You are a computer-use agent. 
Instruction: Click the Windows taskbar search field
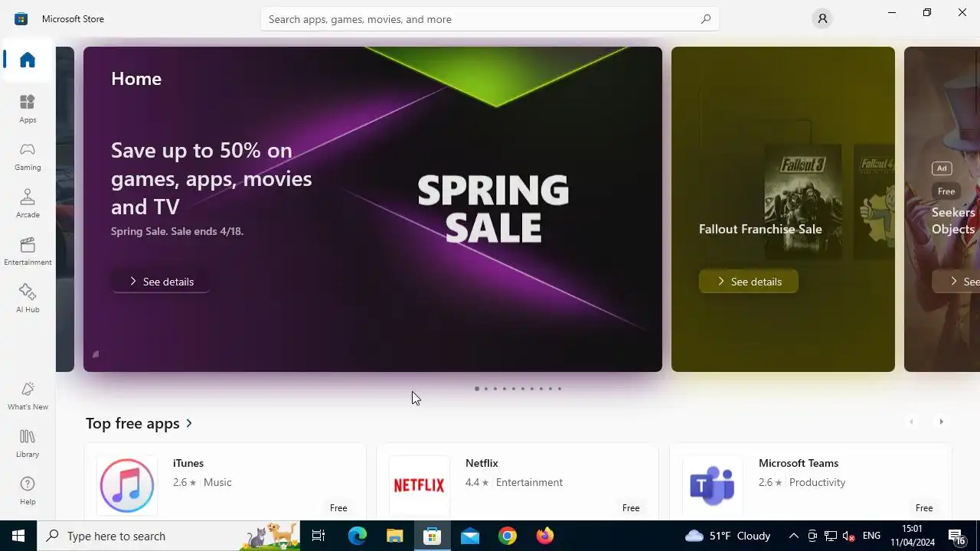pos(168,536)
